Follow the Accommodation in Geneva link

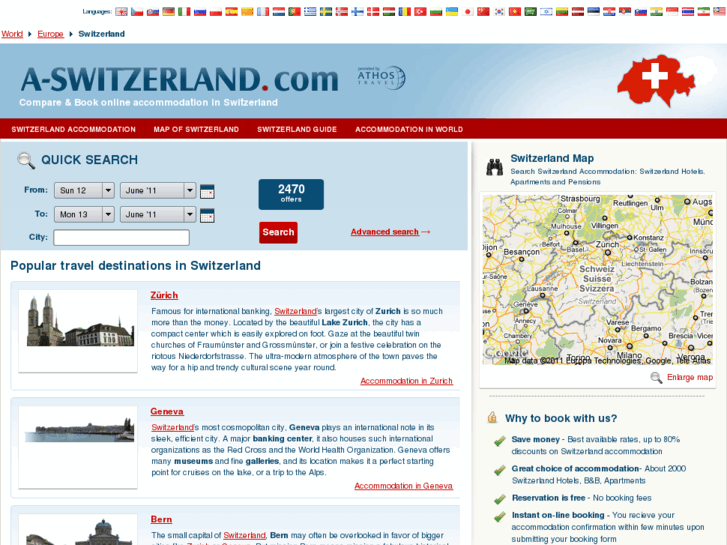tap(403, 486)
